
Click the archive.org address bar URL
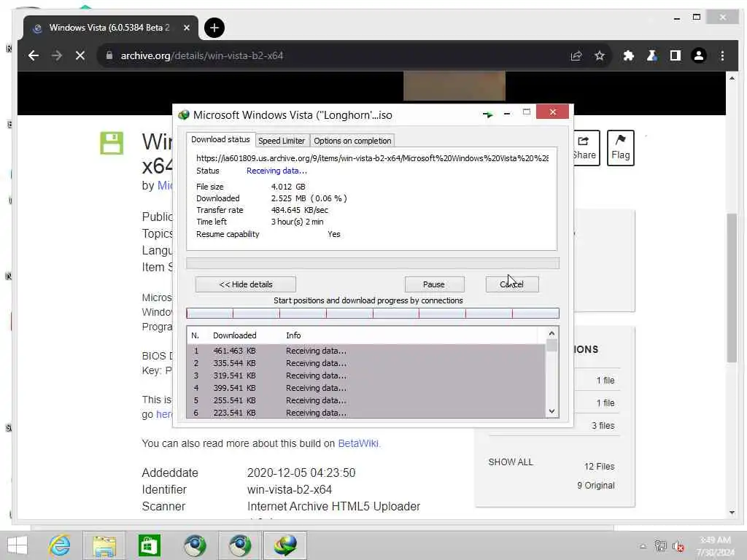click(202, 55)
